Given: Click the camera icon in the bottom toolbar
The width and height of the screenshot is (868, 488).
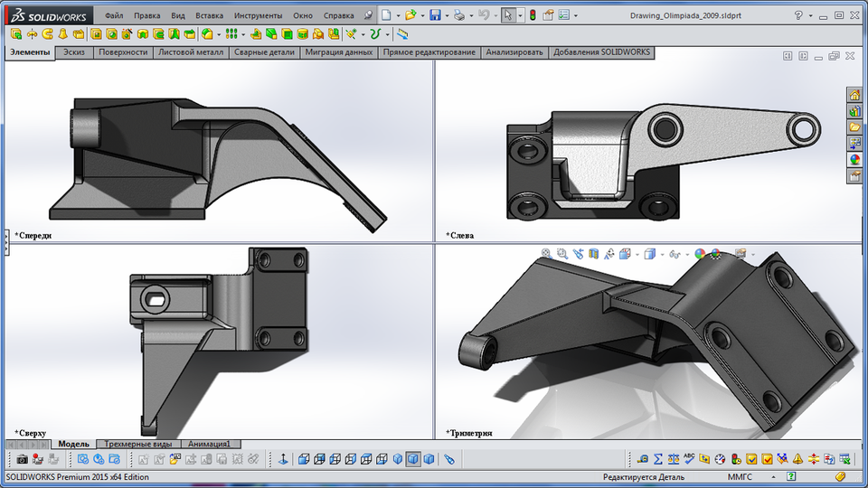Looking at the screenshot, I should coord(23,459).
